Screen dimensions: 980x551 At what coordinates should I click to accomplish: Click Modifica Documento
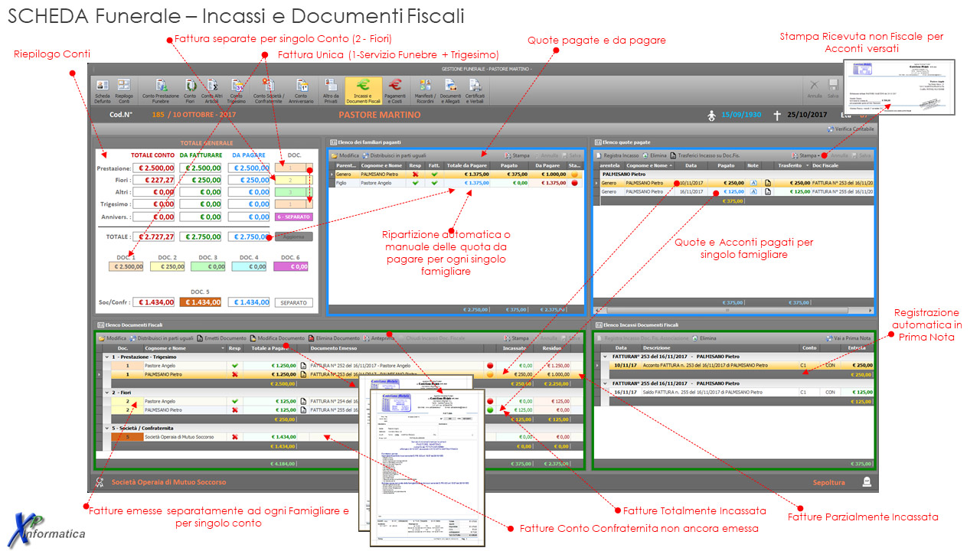(x=276, y=338)
